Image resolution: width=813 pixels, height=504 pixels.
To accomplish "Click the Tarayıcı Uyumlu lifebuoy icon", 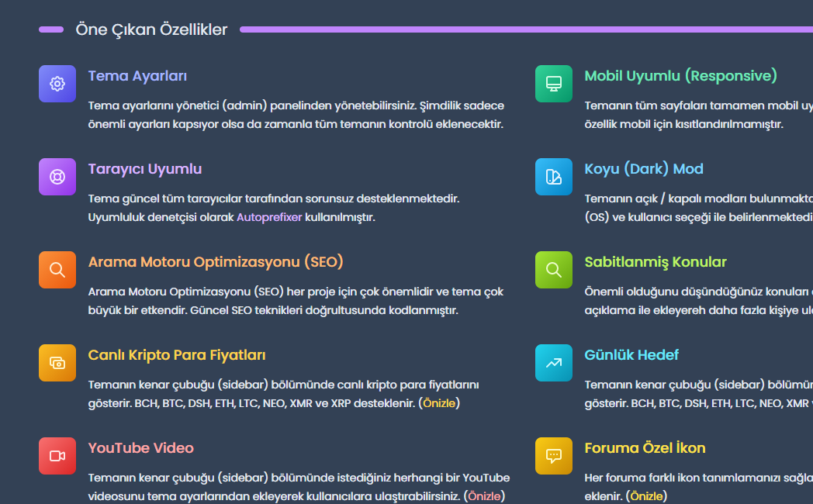I will [x=57, y=177].
